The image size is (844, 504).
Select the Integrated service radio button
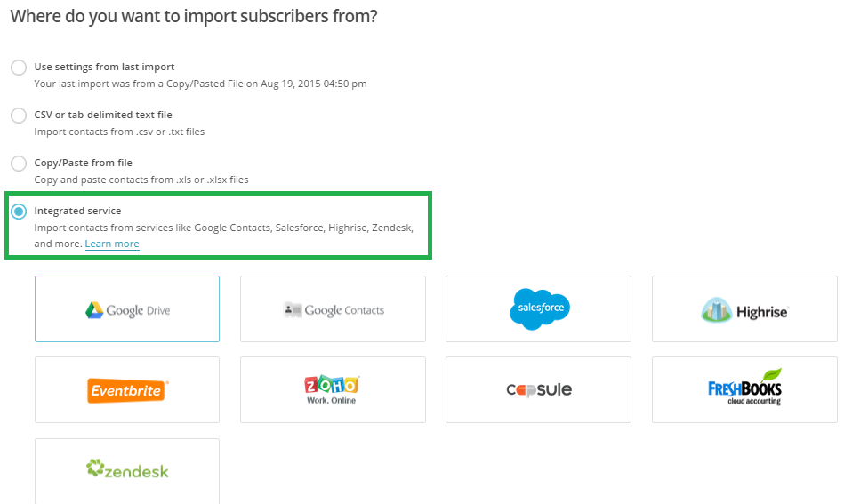pyautogui.click(x=19, y=212)
